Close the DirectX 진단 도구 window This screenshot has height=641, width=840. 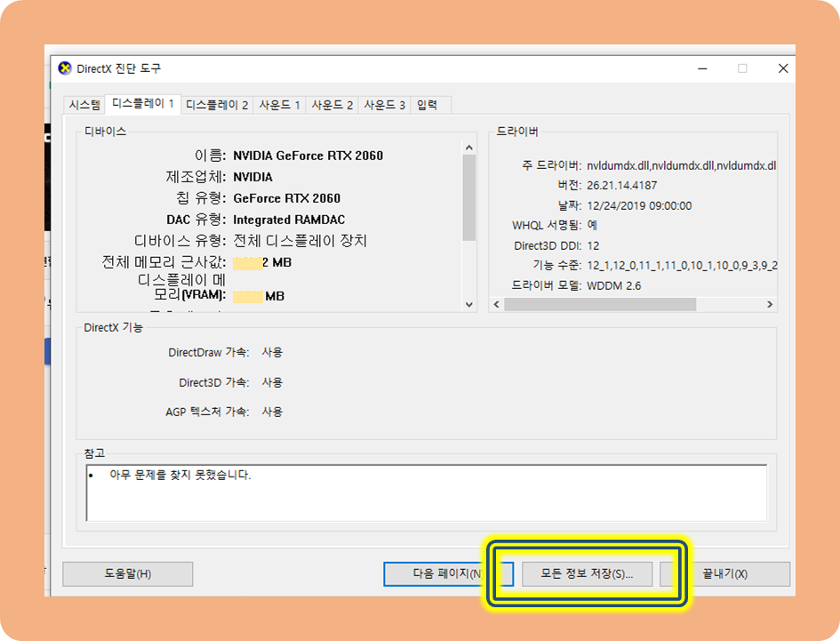click(783, 68)
